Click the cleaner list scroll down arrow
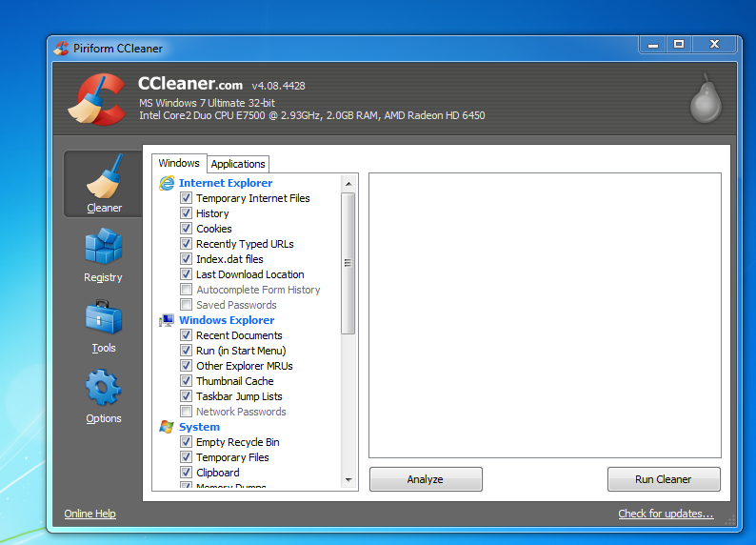This screenshot has height=545, width=756. point(348,480)
